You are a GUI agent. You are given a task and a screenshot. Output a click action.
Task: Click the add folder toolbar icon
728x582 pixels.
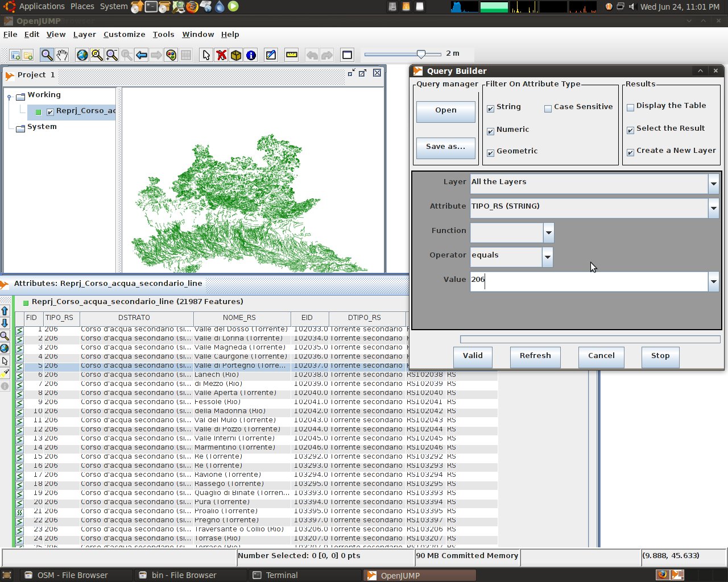(27, 55)
